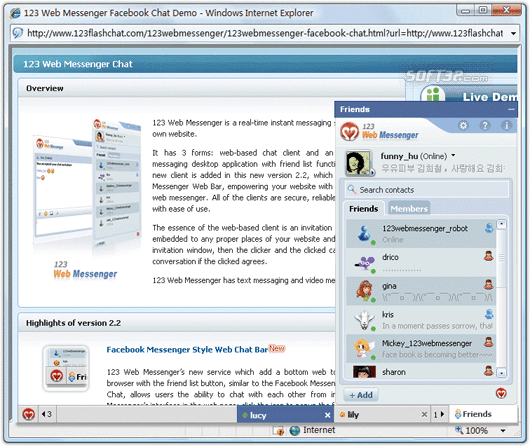The image size is (530, 447).
Task: Click Mickey_123webmessenger avatar icon
Action: (364, 349)
